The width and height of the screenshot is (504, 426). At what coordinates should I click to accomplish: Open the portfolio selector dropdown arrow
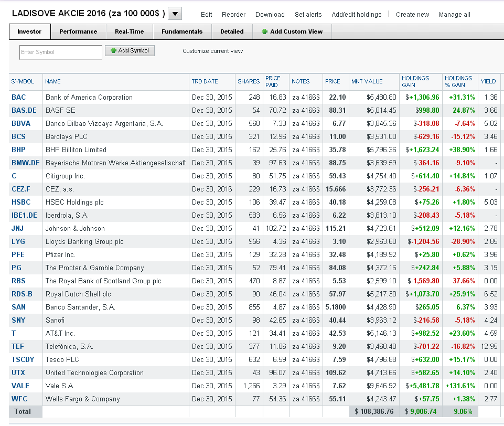point(175,14)
